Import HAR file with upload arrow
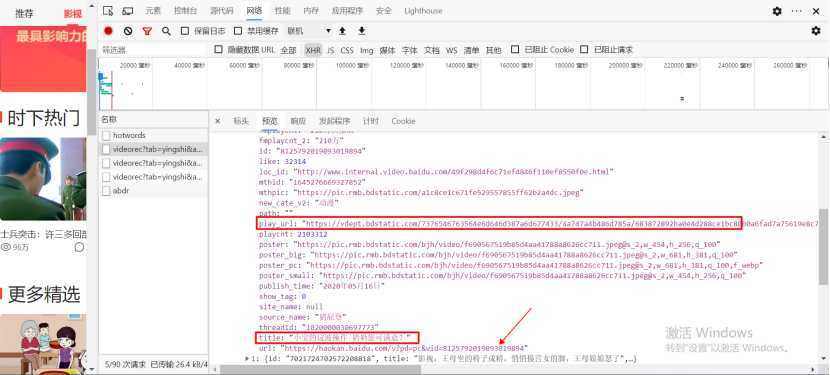The height and width of the screenshot is (375, 830). tap(342, 31)
